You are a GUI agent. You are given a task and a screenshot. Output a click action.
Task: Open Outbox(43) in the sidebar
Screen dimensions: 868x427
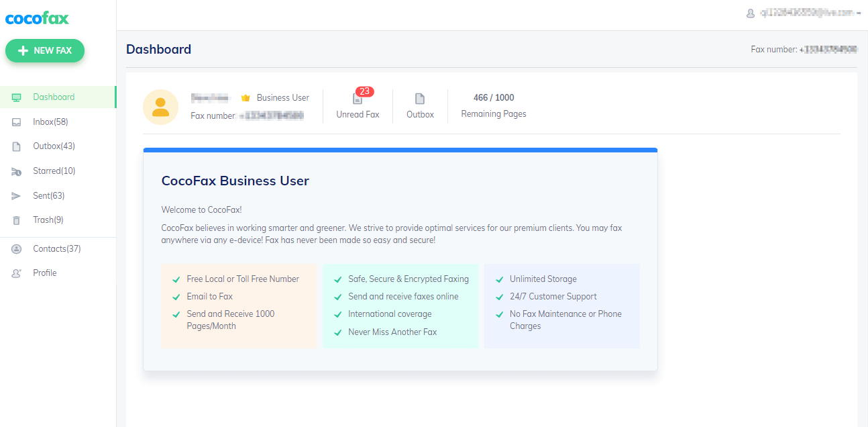[x=54, y=146]
